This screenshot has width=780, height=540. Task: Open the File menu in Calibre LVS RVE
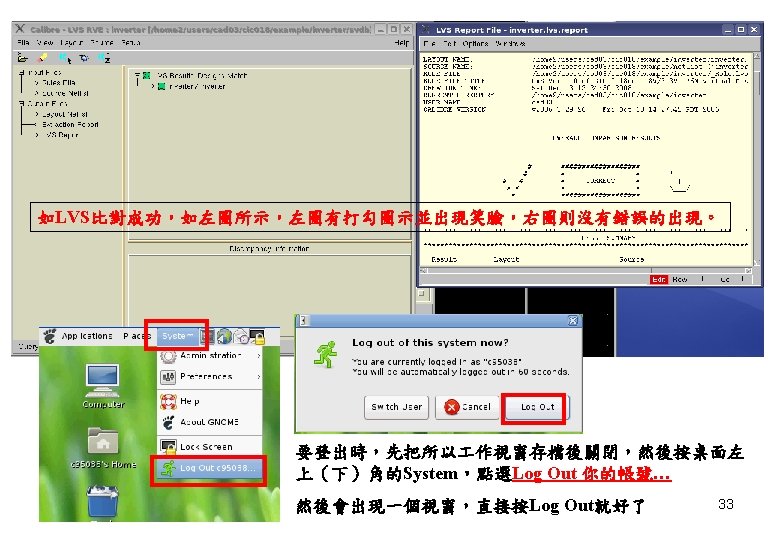pos(23,43)
